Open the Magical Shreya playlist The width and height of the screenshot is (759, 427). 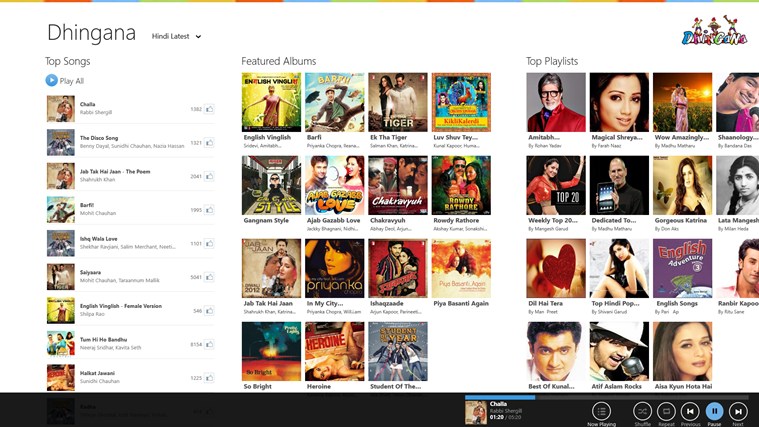[x=619, y=102]
